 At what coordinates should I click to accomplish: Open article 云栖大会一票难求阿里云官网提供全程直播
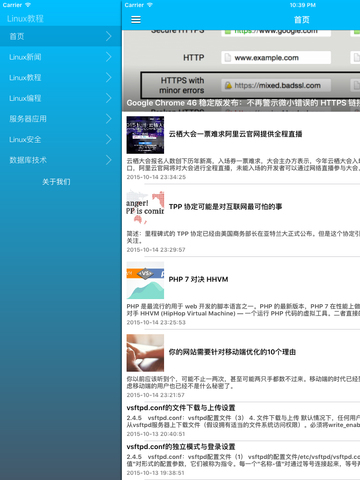(235, 134)
